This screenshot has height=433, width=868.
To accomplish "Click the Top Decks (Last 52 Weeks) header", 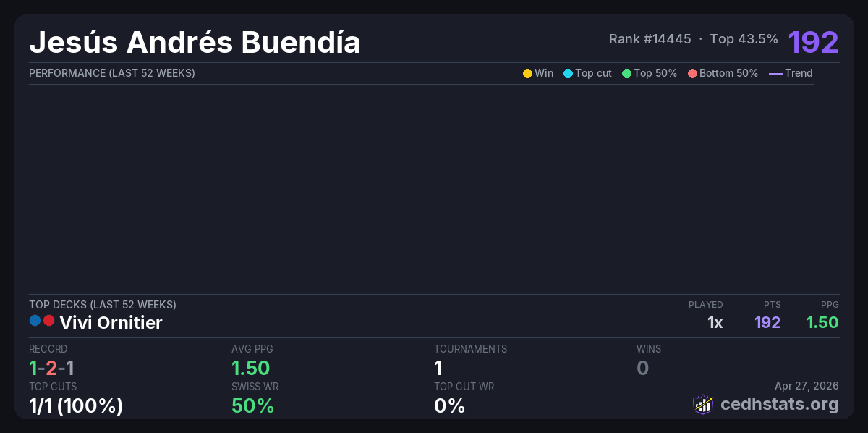I will pyautogui.click(x=103, y=305).
